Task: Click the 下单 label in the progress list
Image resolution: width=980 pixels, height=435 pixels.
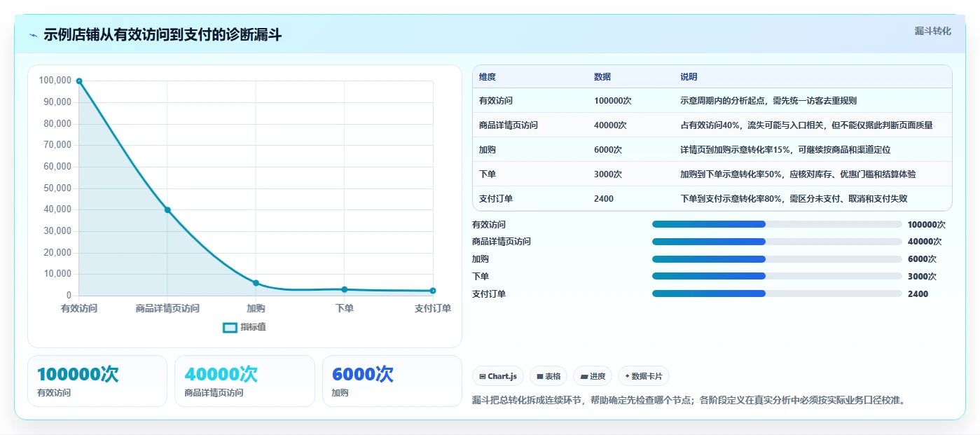Action: point(481,277)
